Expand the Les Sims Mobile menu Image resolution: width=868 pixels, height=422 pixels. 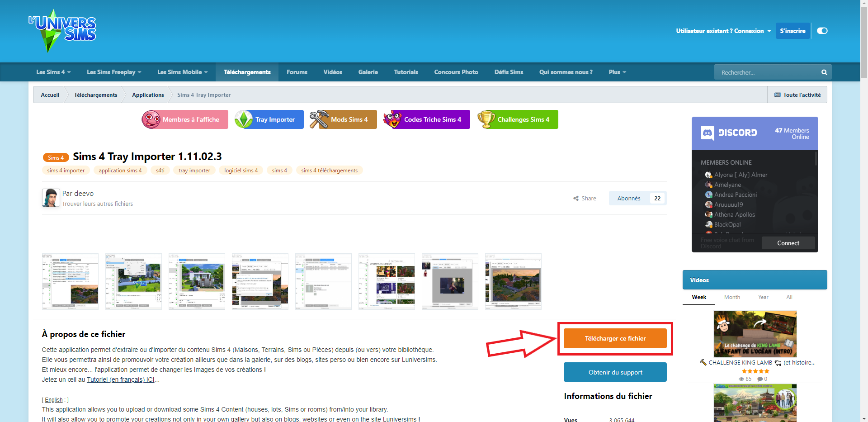[183, 72]
